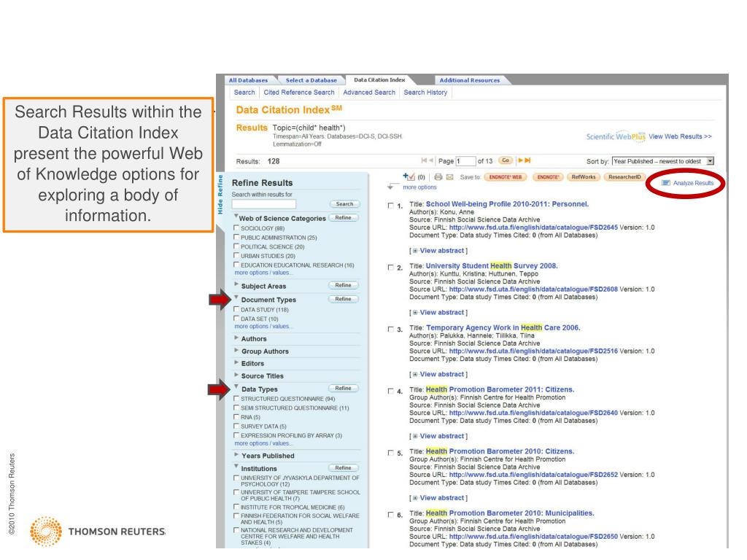Click the printer icon

[x=438, y=176]
